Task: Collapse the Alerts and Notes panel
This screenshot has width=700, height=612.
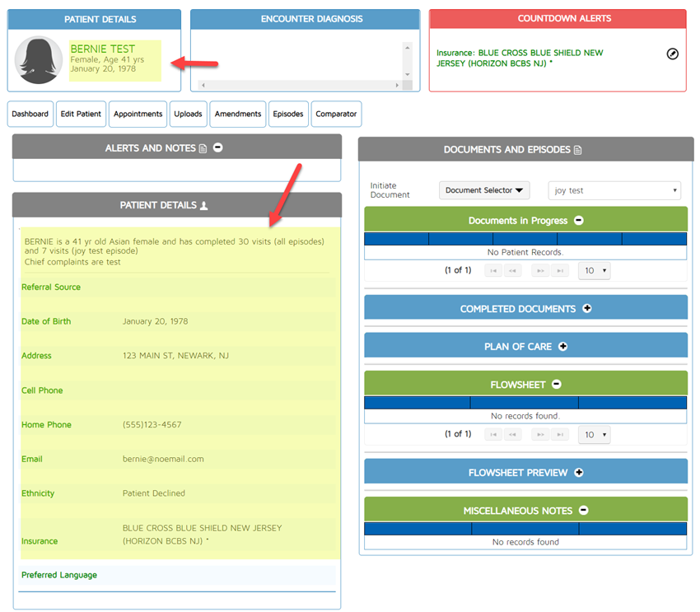Action: coord(218,148)
